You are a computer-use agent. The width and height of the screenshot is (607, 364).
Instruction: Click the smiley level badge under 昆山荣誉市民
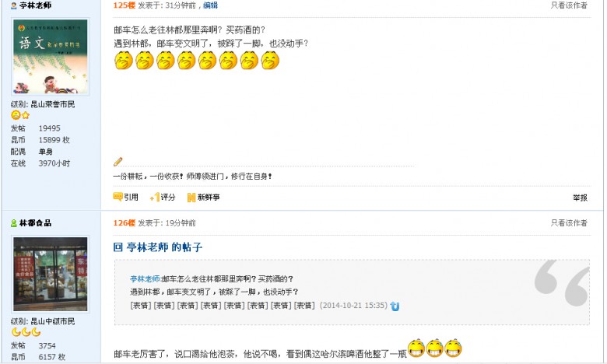pyautogui.click(x=16, y=115)
